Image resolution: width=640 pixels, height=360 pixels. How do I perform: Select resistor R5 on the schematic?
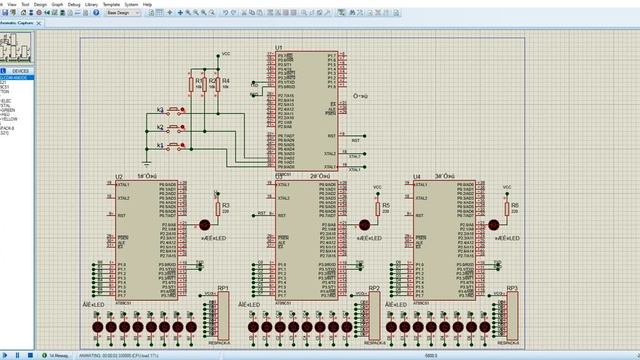click(378, 209)
